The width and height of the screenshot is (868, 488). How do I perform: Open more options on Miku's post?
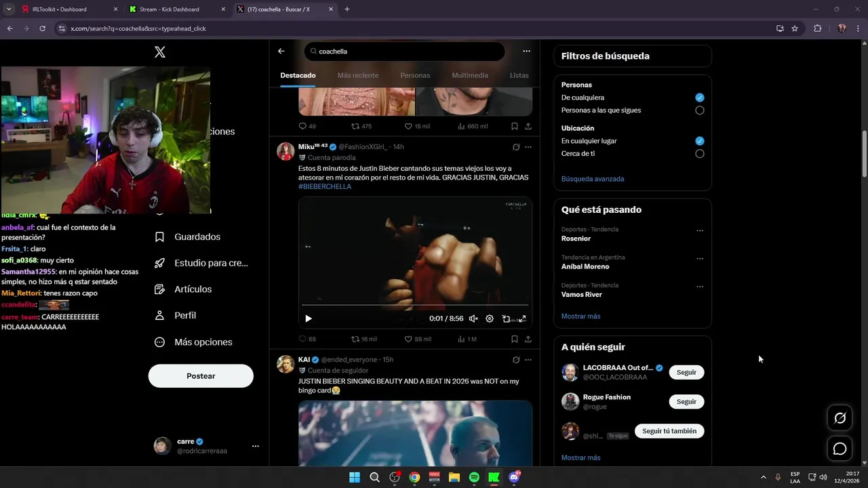click(528, 147)
